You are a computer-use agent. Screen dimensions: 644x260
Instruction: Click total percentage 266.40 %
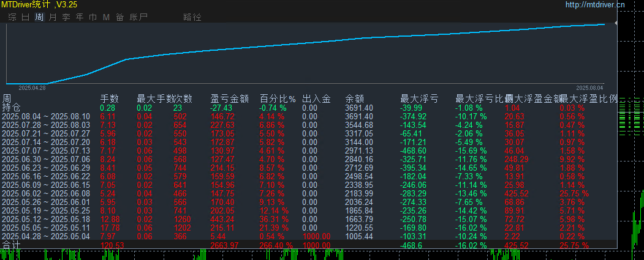[x=276, y=245]
